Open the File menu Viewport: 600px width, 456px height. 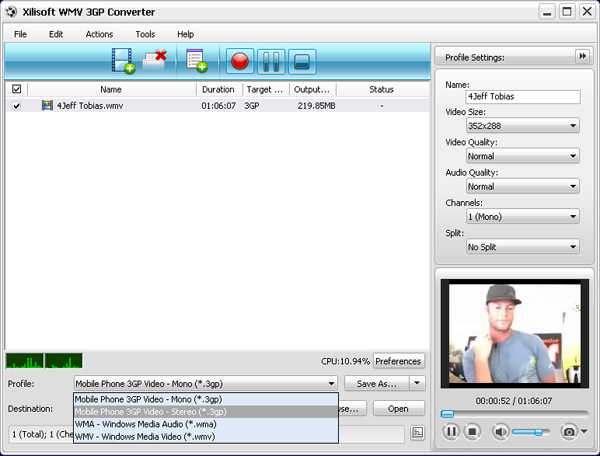(x=20, y=34)
